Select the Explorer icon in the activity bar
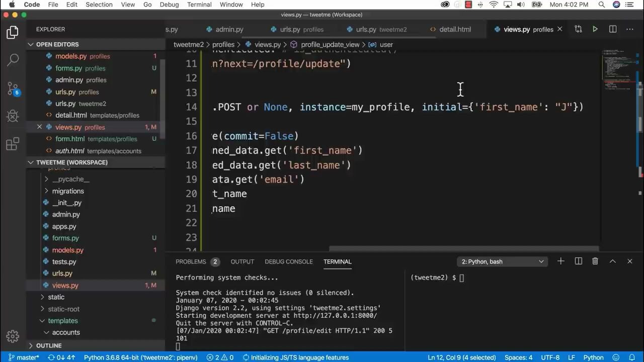 pos(12,32)
